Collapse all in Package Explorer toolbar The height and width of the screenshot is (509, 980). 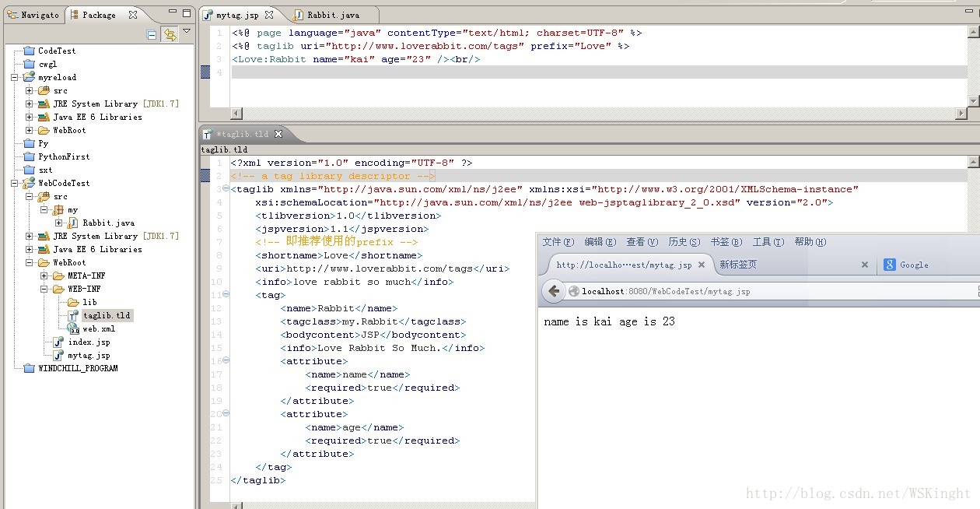tap(152, 35)
